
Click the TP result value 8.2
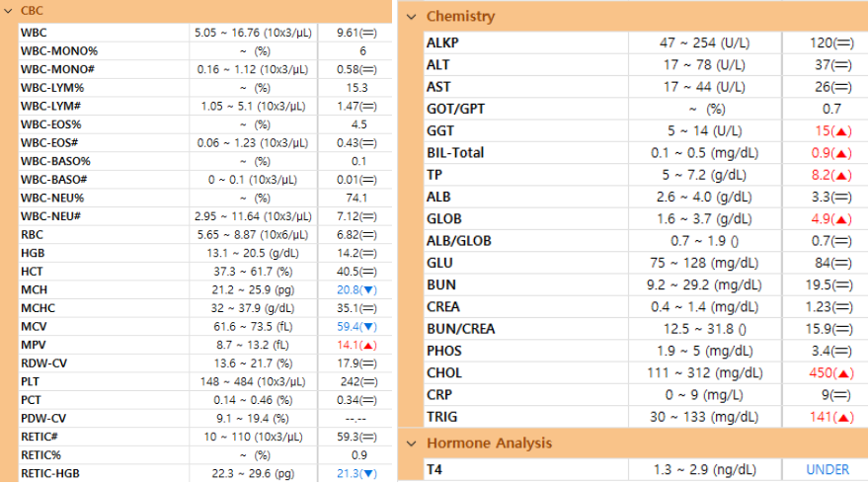coord(821,176)
